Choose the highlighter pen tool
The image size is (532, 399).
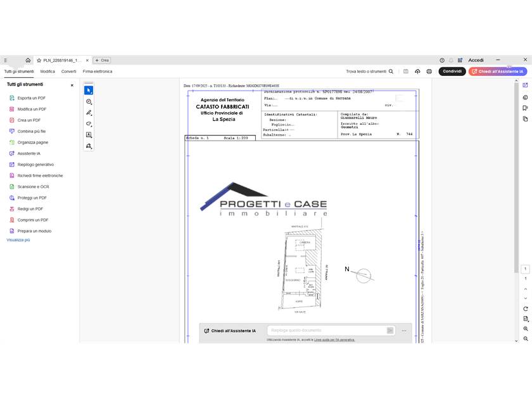[x=89, y=113]
